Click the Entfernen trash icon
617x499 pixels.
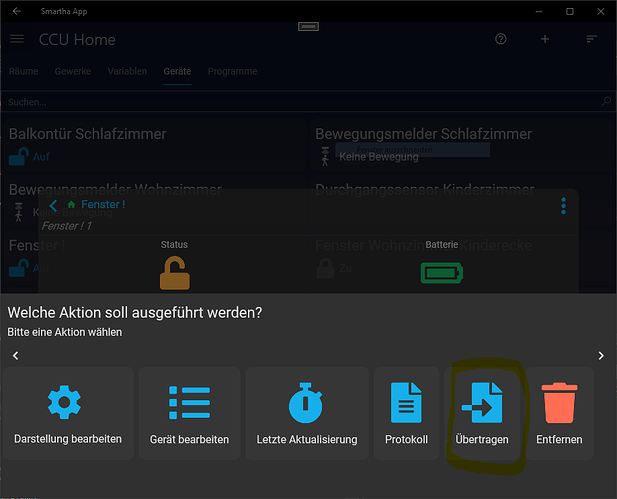coord(560,402)
